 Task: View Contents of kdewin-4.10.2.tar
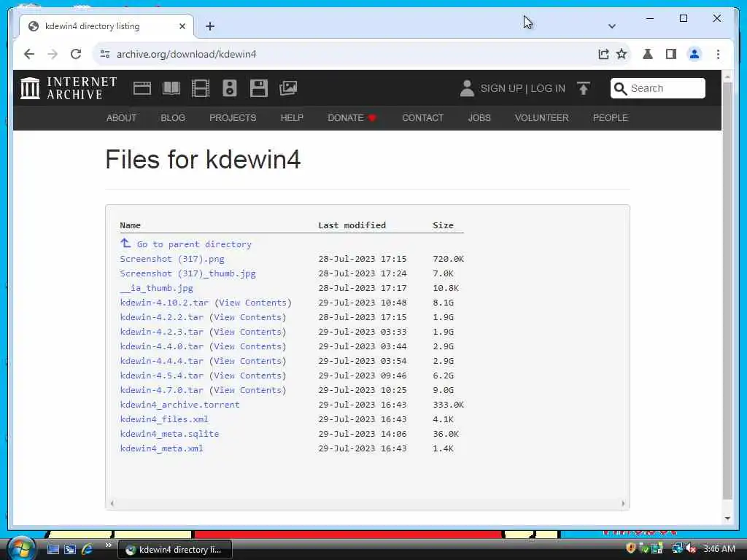tap(253, 303)
